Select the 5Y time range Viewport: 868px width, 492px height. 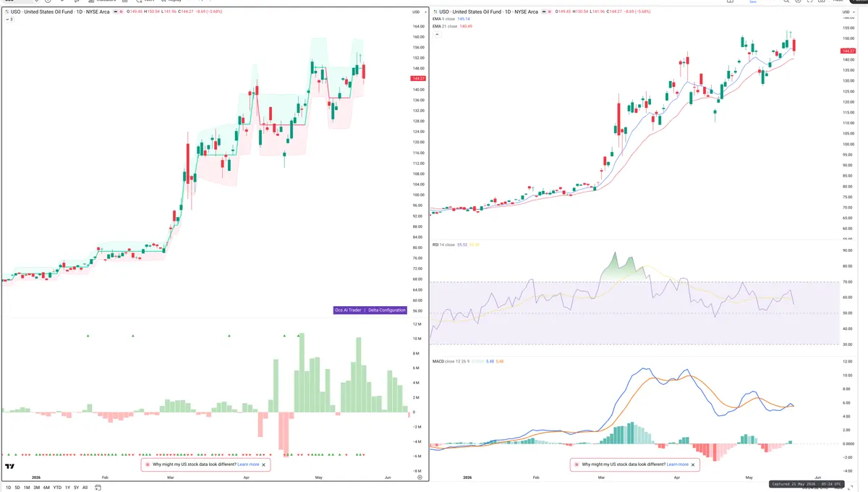point(76,488)
